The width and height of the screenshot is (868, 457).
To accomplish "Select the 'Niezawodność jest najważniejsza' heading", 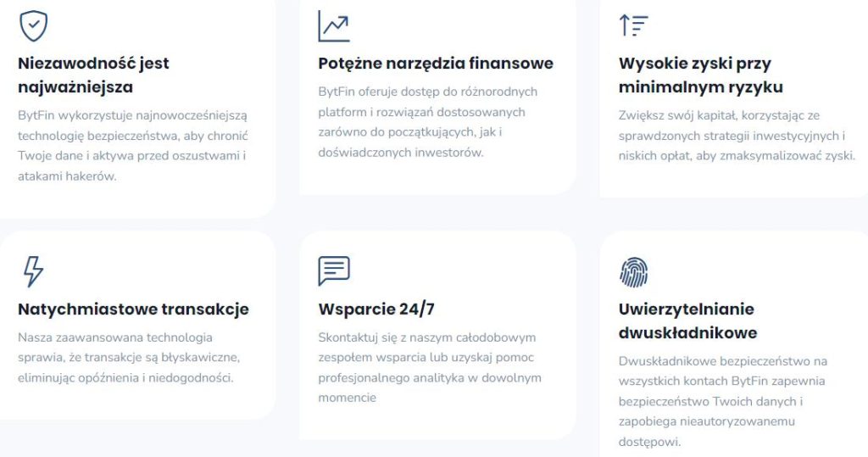I will [93, 75].
